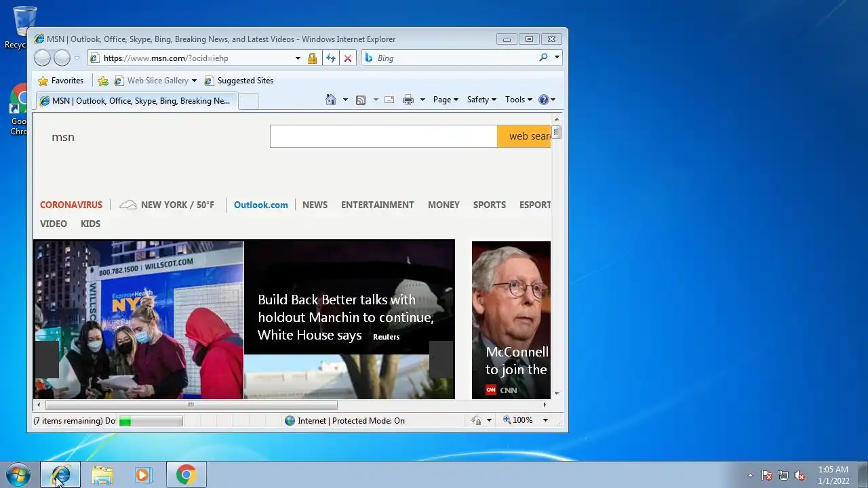Open the Favorites center button

coord(61,81)
